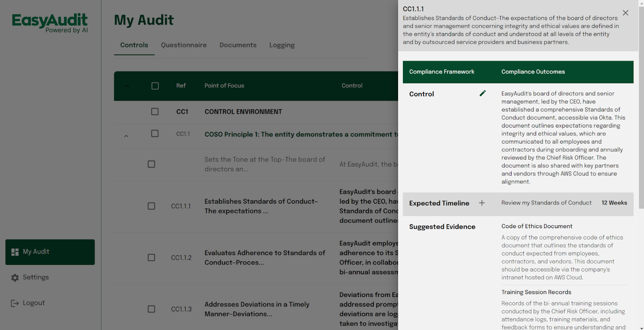Click the plus icon next to Expected Timeline
This screenshot has height=330, width=644.
click(482, 203)
